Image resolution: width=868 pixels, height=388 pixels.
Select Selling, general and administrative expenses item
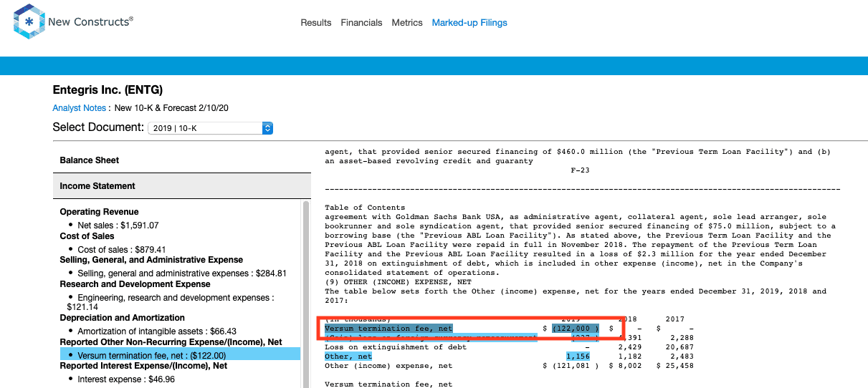click(182, 273)
